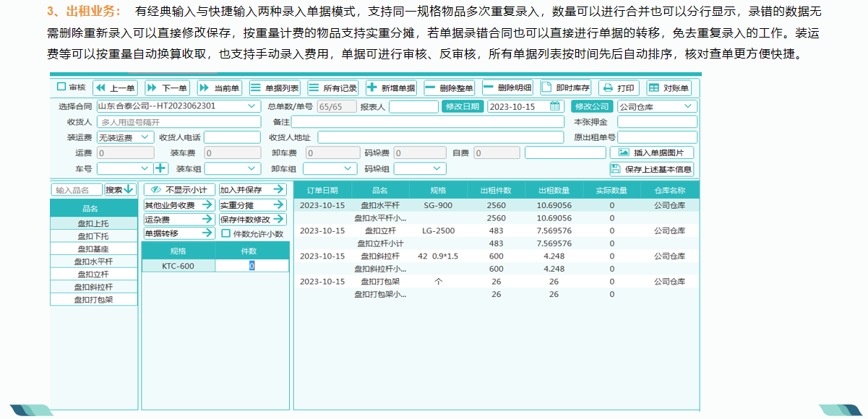
Task: Enable the 审核 checkbox
Action: pyautogui.click(x=61, y=87)
